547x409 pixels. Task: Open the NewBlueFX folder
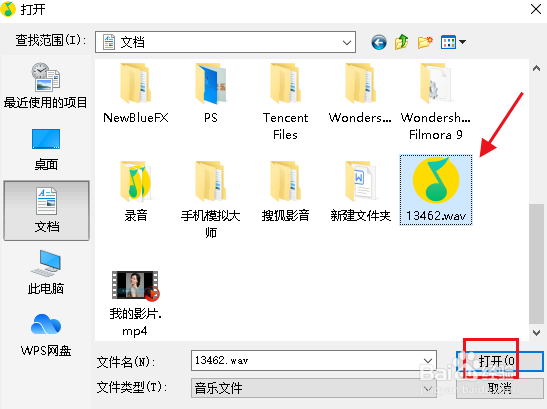[x=136, y=93]
